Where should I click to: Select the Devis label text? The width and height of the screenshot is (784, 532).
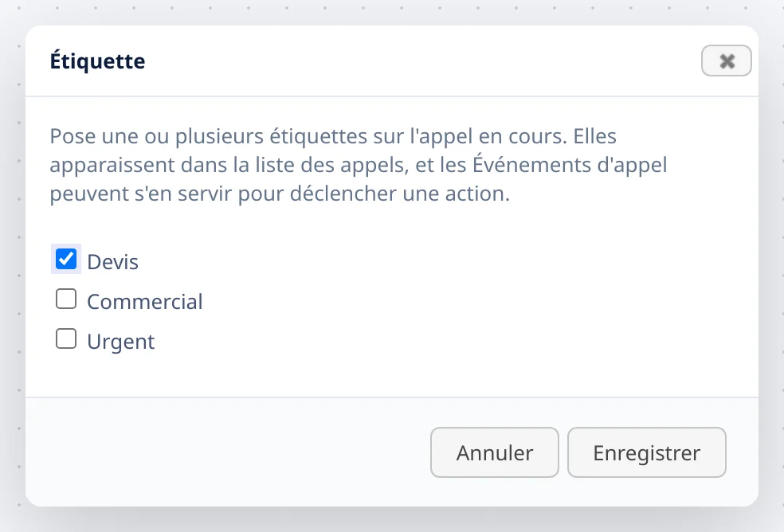pos(112,261)
